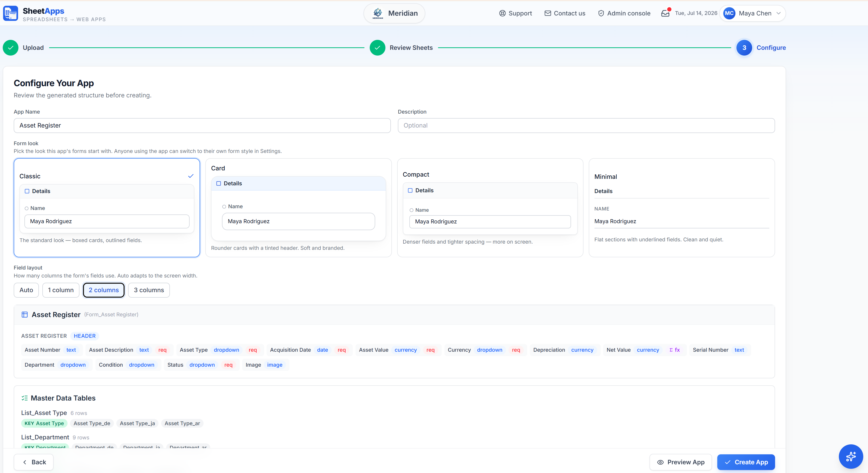Click the KEY Asset Type chip
The height and width of the screenshot is (473, 868).
pos(44,423)
